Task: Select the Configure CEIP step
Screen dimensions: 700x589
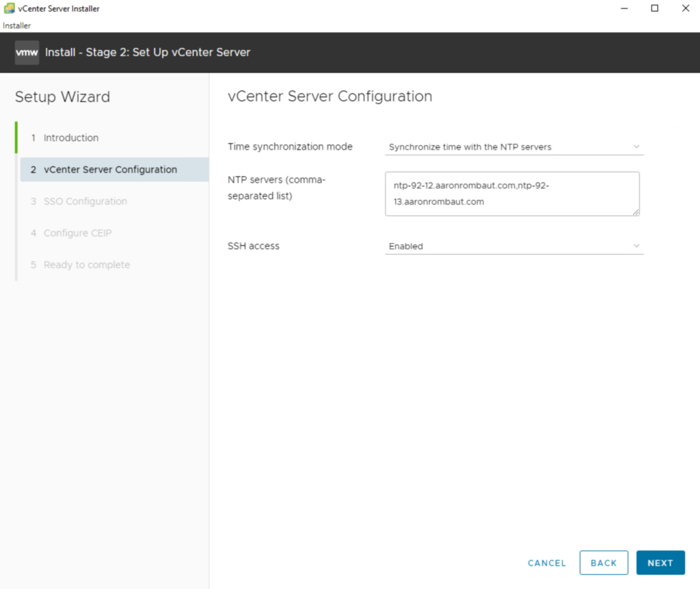Action: 77,233
